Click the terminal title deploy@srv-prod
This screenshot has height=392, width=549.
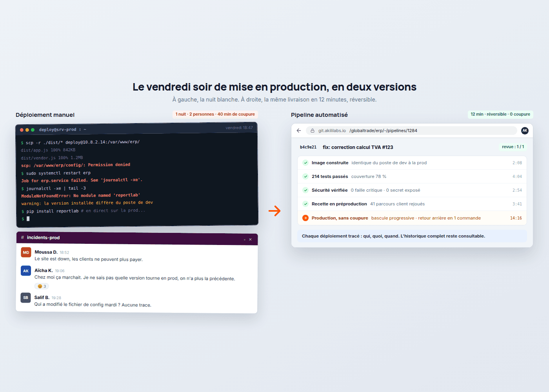(62, 129)
